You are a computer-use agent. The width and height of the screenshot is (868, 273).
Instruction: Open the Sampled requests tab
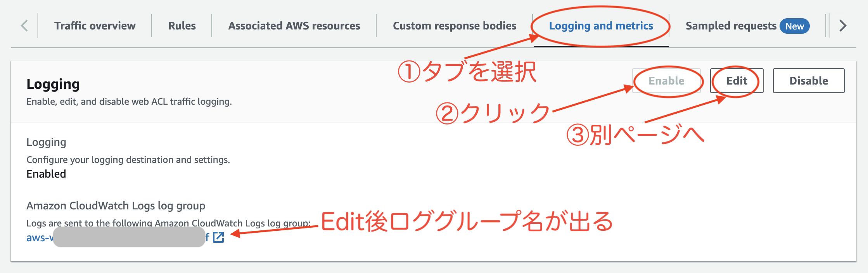point(731,26)
